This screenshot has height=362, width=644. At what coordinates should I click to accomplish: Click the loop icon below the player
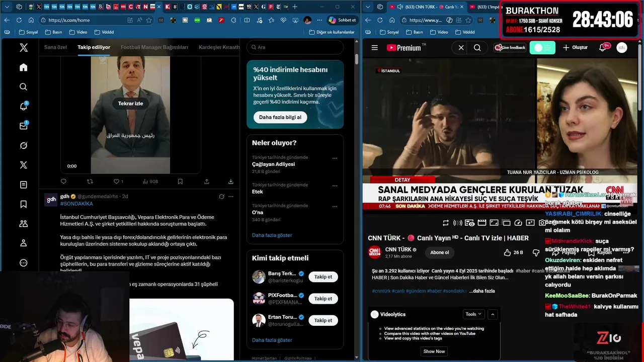pos(446,223)
